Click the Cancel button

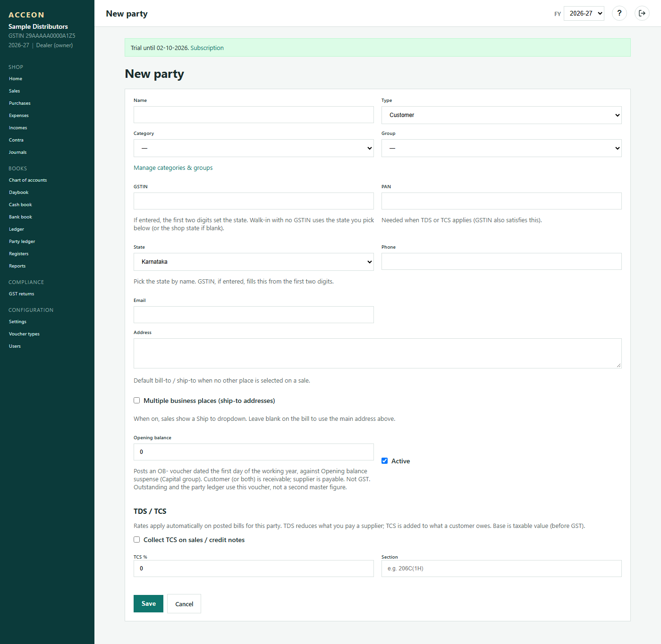tap(184, 604)
